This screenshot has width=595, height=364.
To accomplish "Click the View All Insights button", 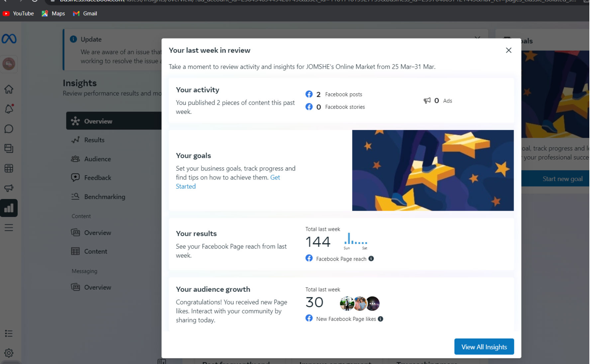I will pyautogui.click(x=484, y=347).
